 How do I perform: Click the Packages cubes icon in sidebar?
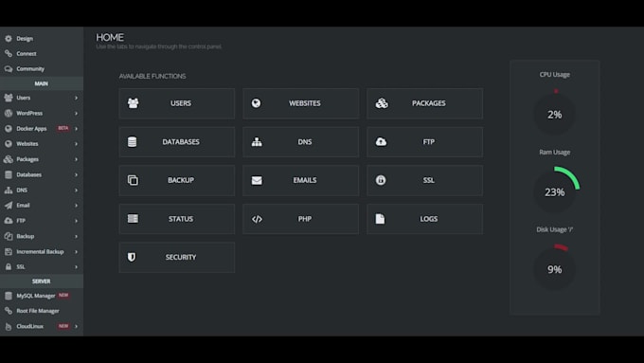[9, 159]
